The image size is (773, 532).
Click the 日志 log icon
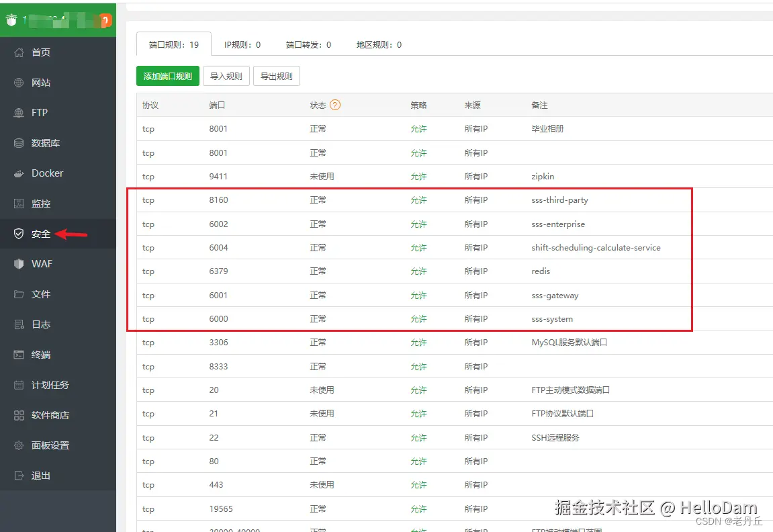tap(19, 324)
